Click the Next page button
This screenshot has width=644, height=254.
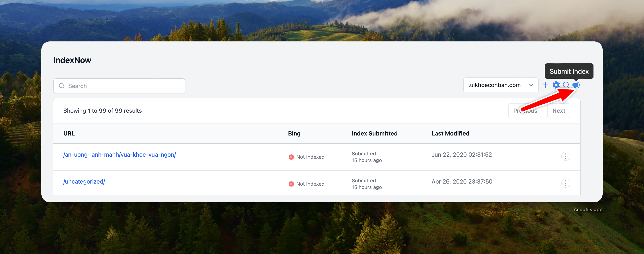(x=559, y=111)
